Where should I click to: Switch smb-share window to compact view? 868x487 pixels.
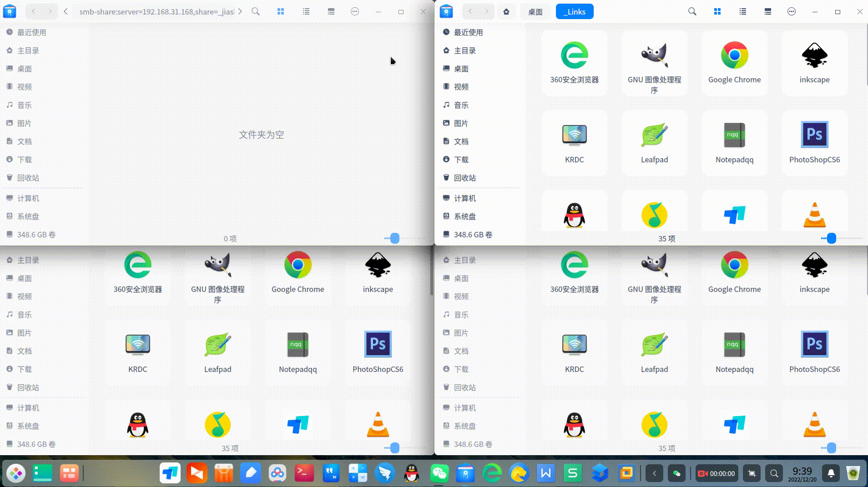[331, 12]
